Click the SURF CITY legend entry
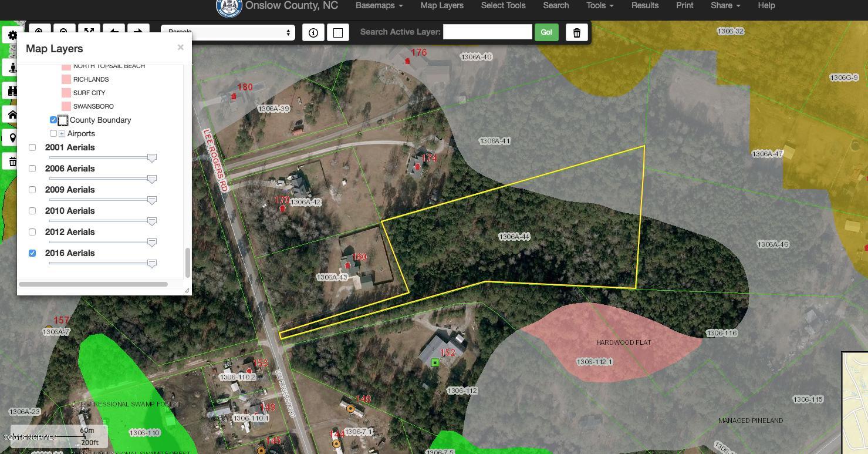 (x=89, y=93)
